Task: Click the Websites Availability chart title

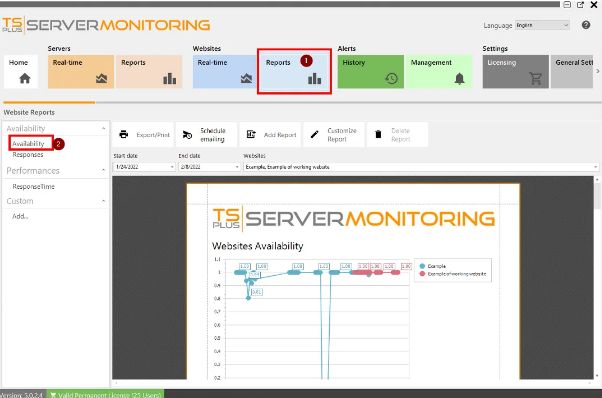Action: pos(258,246)
